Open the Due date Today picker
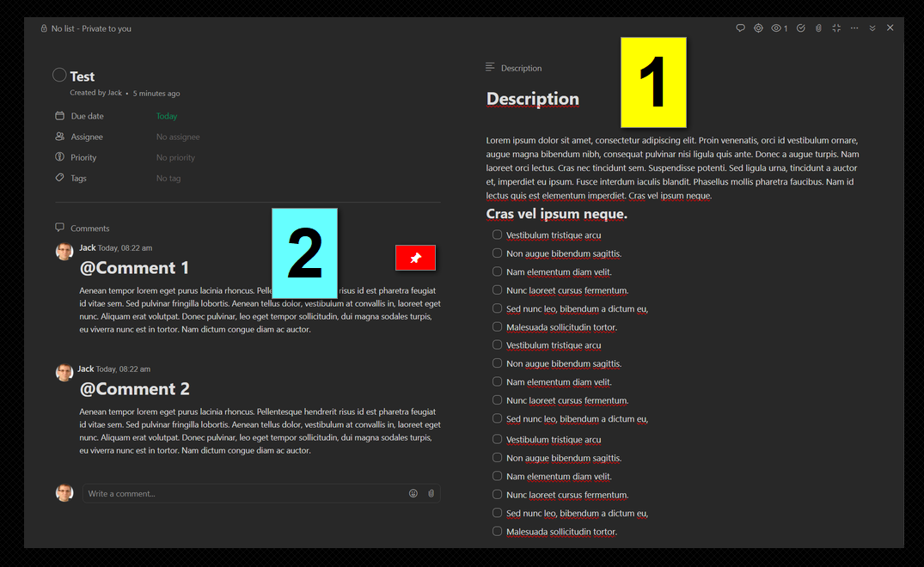Image resolution: width=924 pixels, height=567 pixels. click(x=166, y=116)
